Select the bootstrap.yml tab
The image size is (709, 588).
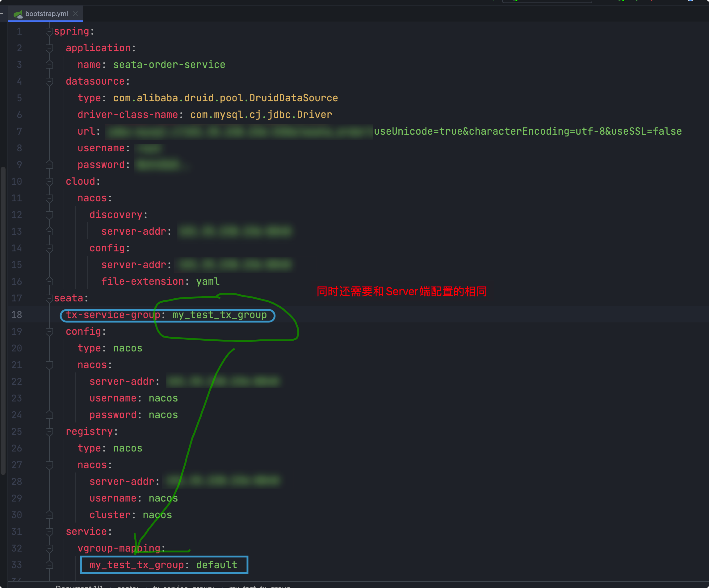pyautogui.click(x=47, y=14)
